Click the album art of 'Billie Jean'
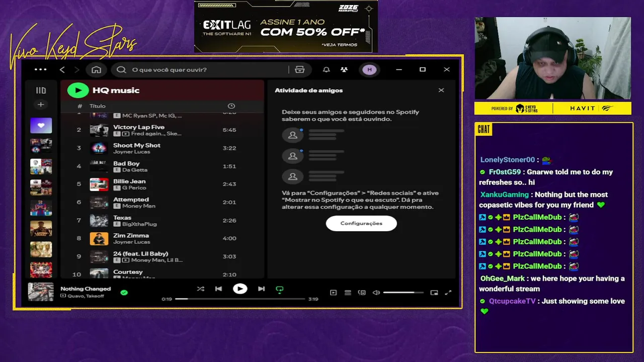 pyautogui.click(x=99, y=184)
